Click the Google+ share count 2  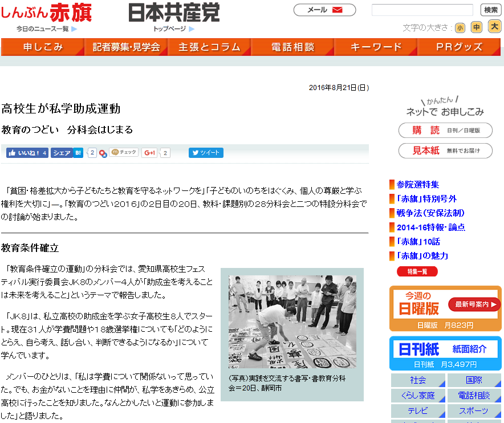[x=165, y=153]
